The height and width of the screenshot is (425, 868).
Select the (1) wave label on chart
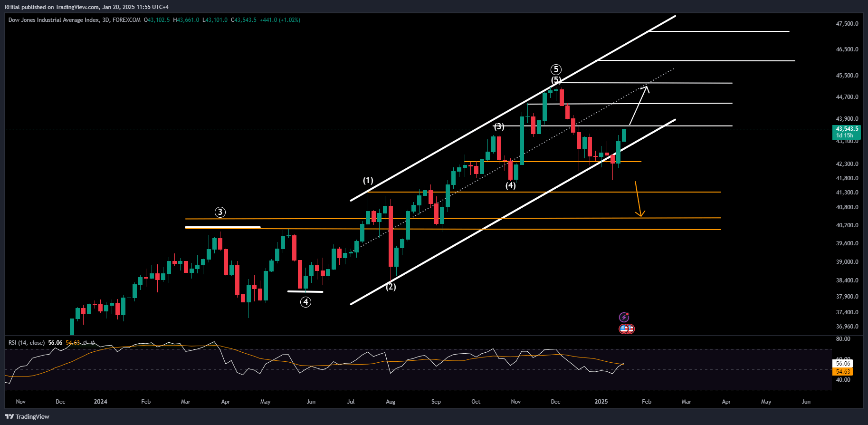coord(368,180)
